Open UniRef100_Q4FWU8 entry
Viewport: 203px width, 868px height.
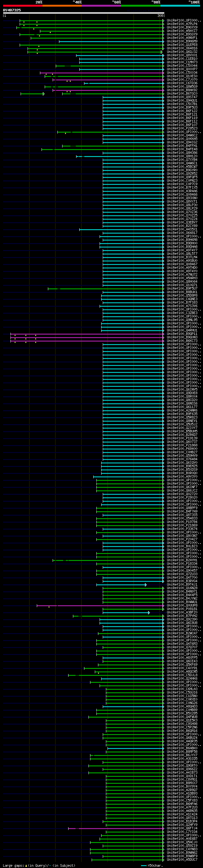click(x=182, y=717)
